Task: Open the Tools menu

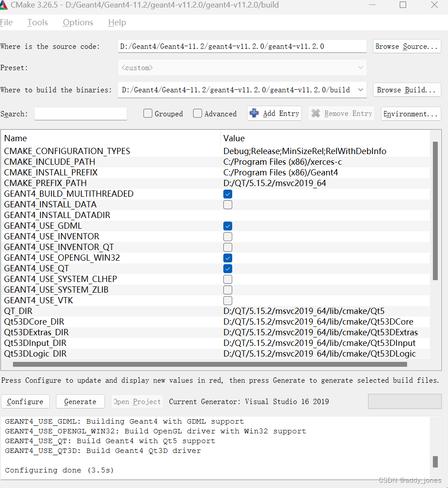Action: tap(38, 22)
